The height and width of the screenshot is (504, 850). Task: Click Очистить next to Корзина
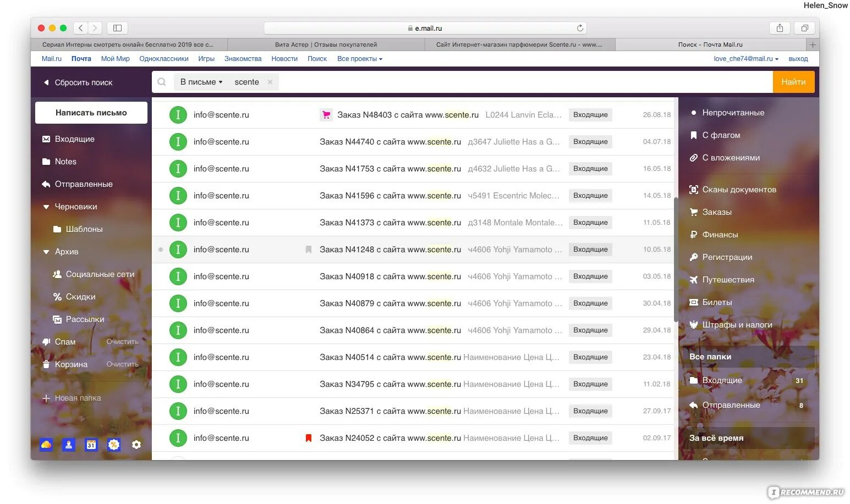point(123,364)
